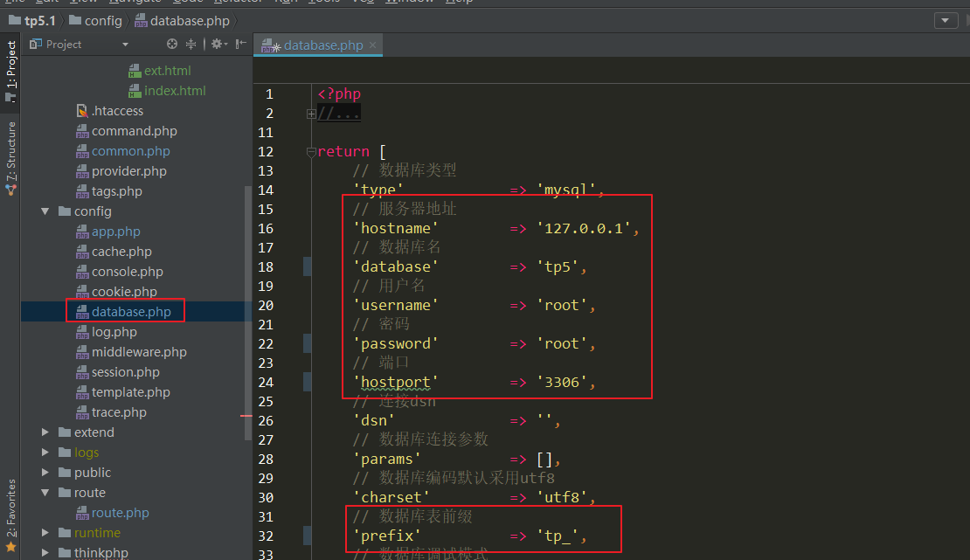Click the 'dsn' key on line 26
This screenshot has width=970, height=560.
pyautogui.click(x=374, y=420)
